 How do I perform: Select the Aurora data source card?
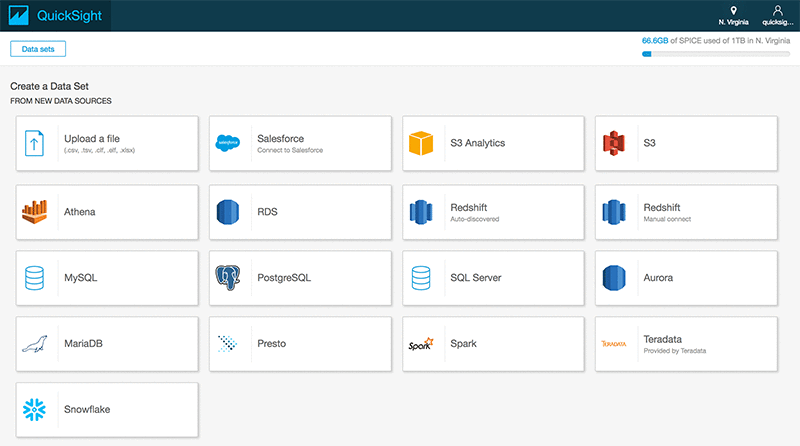click(686, 277)
